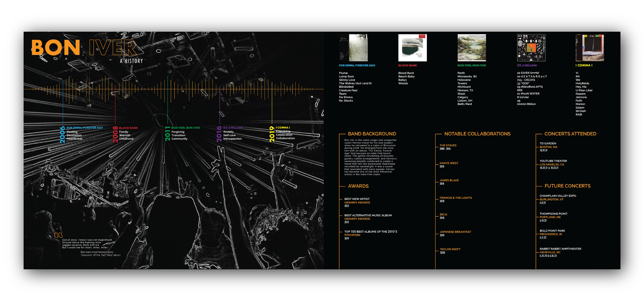Click the Heartbreak theme under 2006
Image resolution: width=644 pixels, height=301 pixels.
(x=74, y=139)
